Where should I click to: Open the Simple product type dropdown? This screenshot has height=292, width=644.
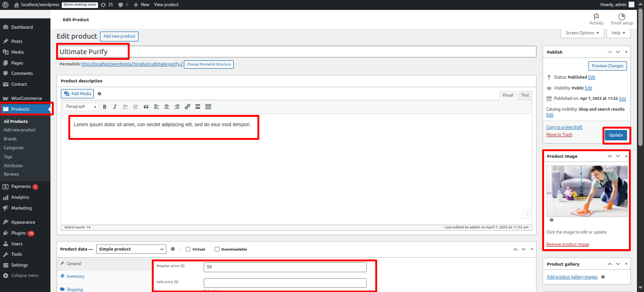(131, 249)
